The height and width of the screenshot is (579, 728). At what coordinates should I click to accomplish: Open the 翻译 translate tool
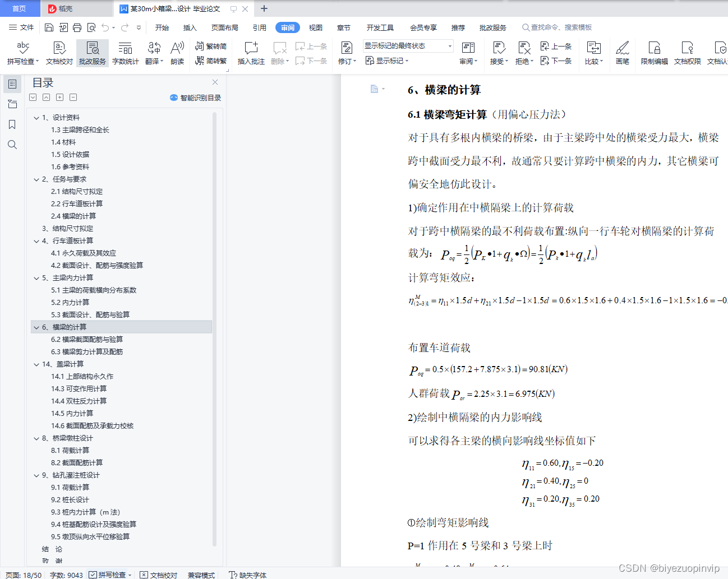pos(154,53)
